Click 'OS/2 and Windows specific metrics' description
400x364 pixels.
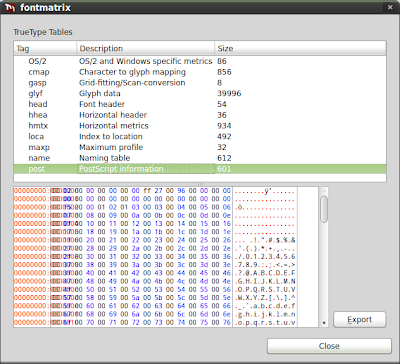click(x=145, y=61)
